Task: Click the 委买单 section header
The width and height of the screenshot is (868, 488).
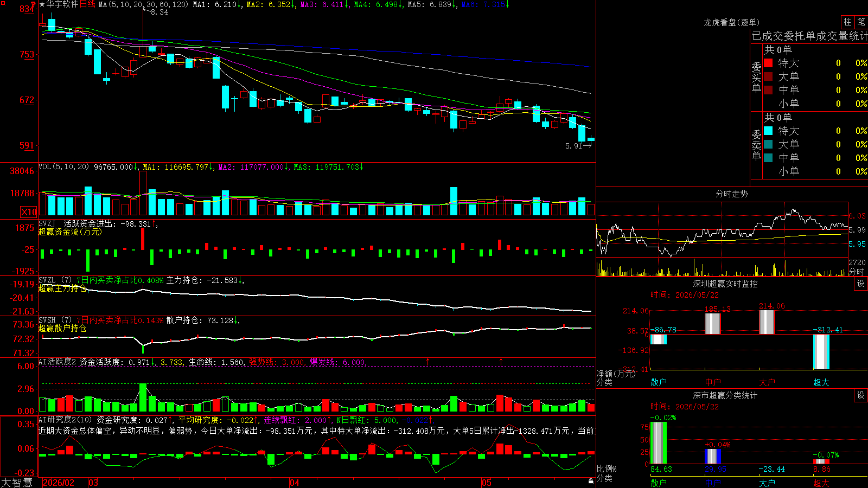Action: click(756, 77)
